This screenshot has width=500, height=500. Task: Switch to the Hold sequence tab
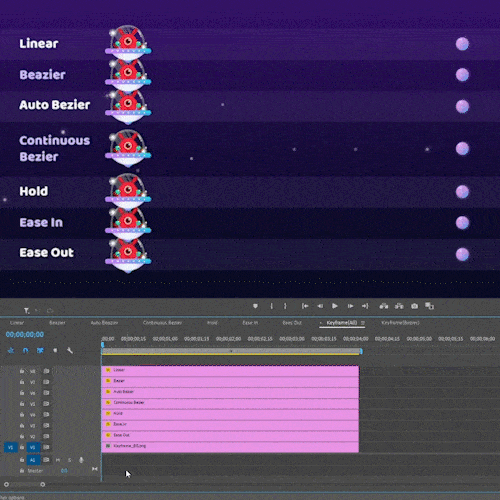212,323
